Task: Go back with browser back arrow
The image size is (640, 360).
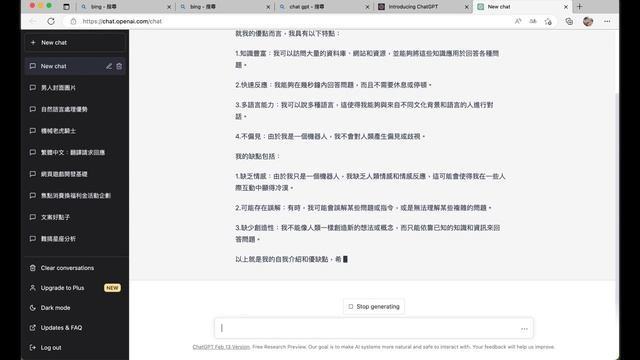Action: 33,21
